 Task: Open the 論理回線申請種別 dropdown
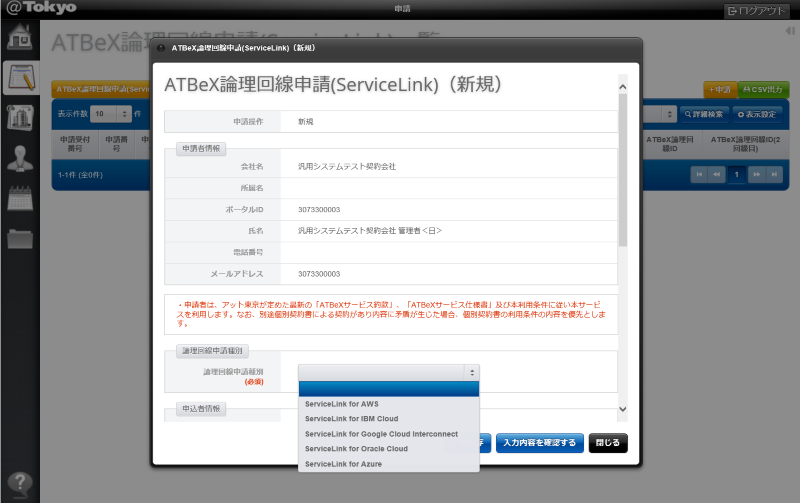389,372
